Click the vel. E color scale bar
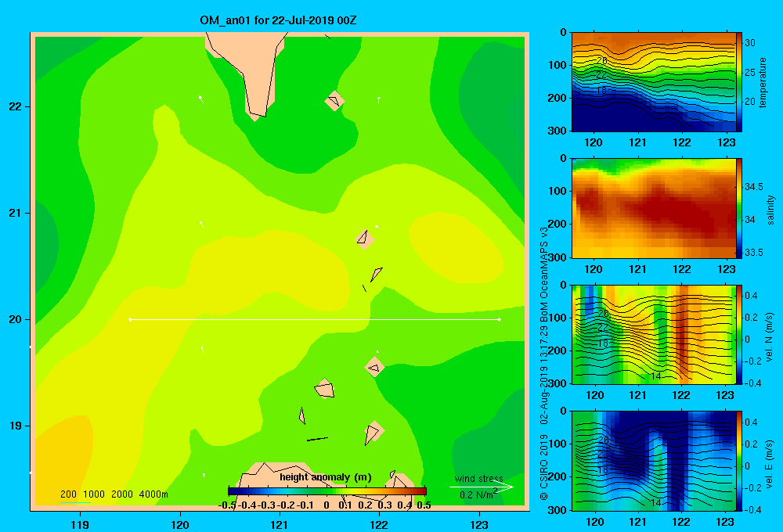Screen dimensions: 783x532 click(x=739, y=461)
